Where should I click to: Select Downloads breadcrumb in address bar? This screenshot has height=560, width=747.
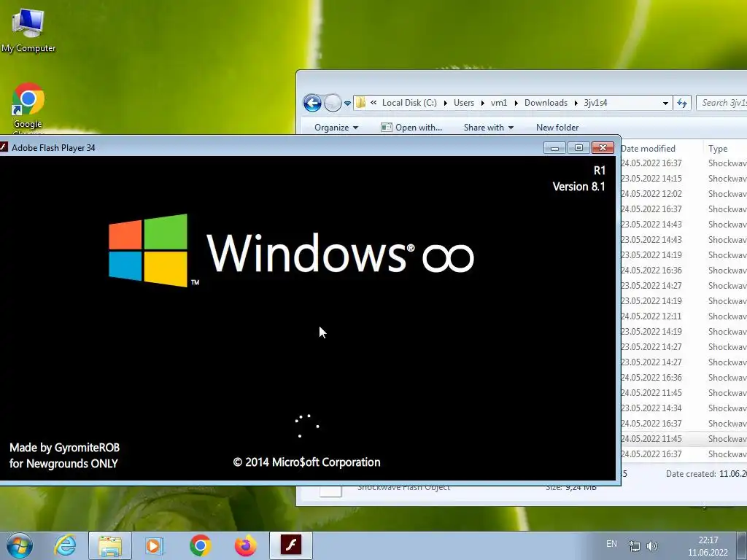546,103
